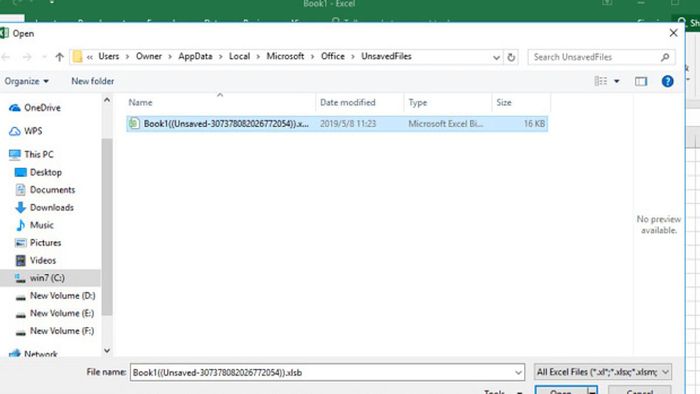Image resolution: width=700 pixels, height=394 pixels.
Task: Go up one folder level arrow
Action: [x=59, y=57]
